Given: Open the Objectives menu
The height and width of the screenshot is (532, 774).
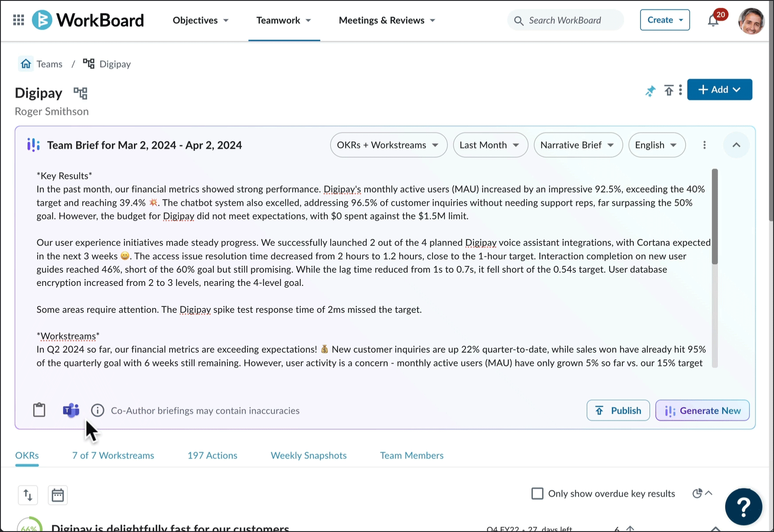Looking at the screenshot, I should [200, 20].
